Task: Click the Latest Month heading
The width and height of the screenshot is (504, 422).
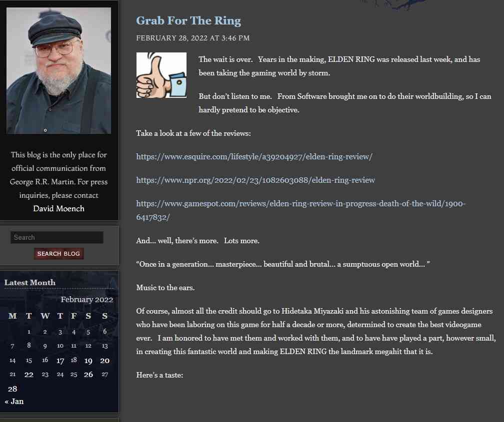Action: coord(30,283)
